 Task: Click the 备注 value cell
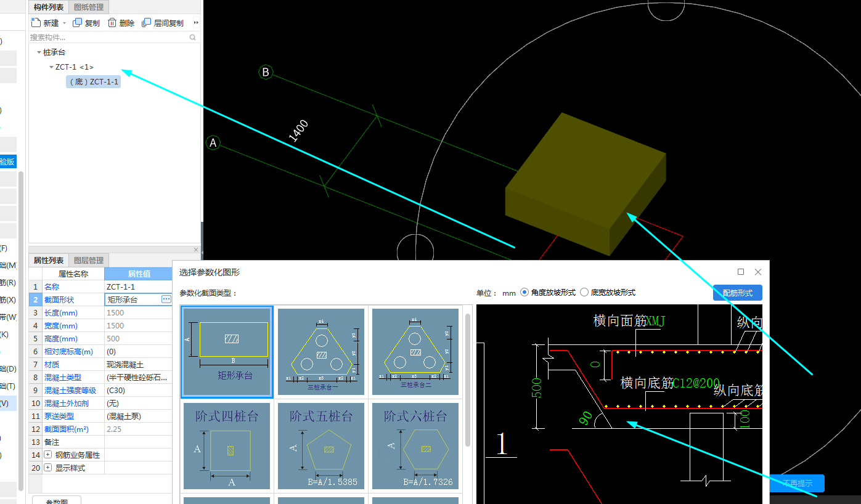(138, 442)
